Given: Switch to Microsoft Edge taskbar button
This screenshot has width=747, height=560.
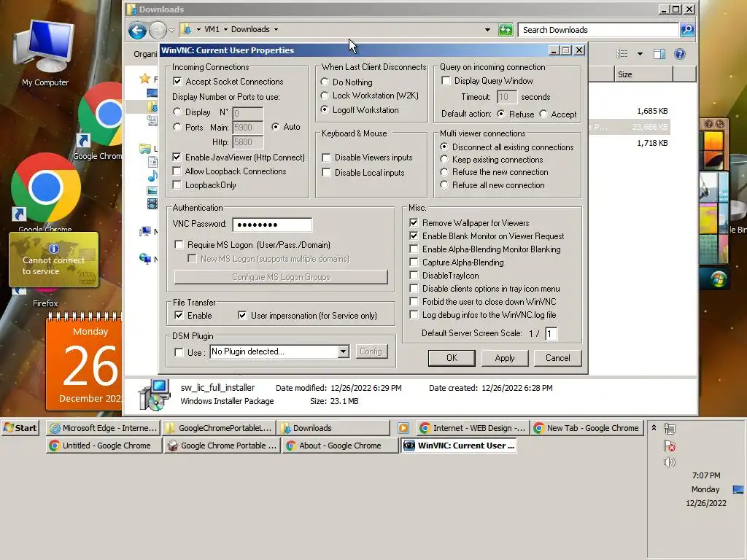Looking at the screenshot, I should pyautogui.click(x=104, y=428).
